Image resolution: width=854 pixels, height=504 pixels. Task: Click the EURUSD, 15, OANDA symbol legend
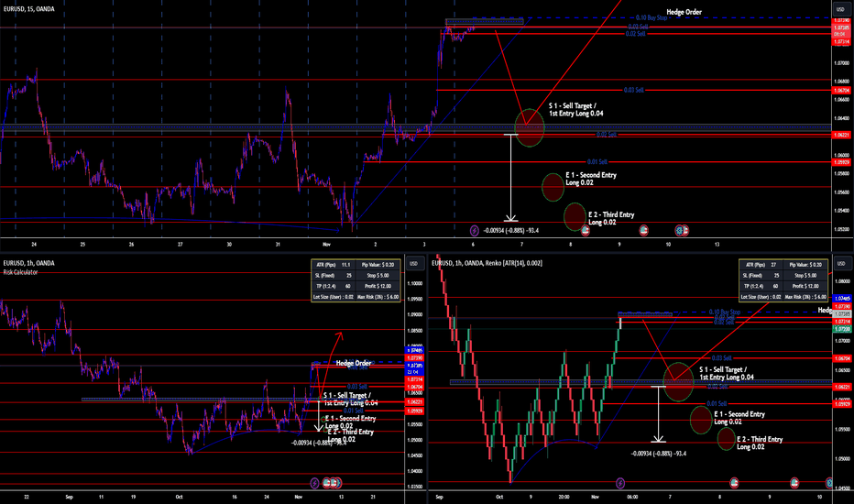tap(29, 9)
